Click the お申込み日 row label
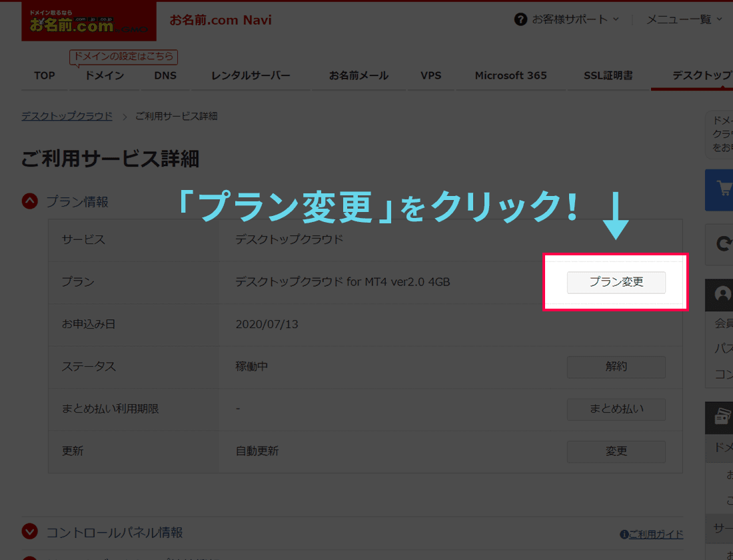This screenshot has height=560, width=733. [89, 324]
